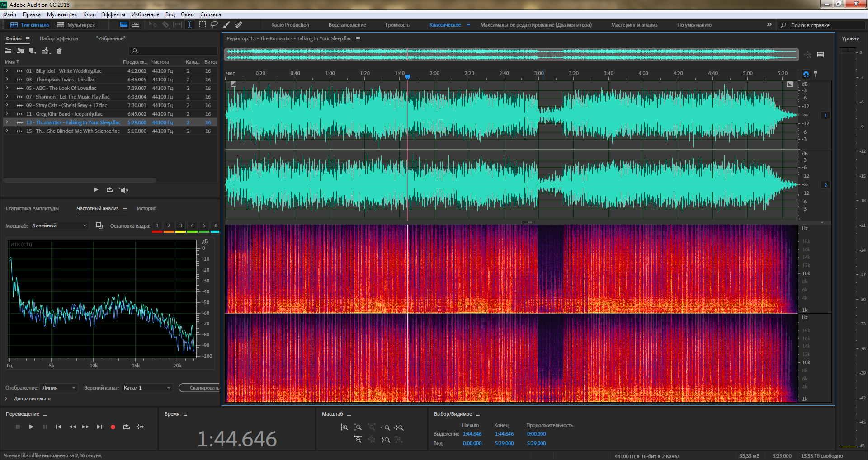Open Статистика Амплитуды tab
The height and width of the screenshot is (460, 868).
pyautogui.click(x=33, y=209)
